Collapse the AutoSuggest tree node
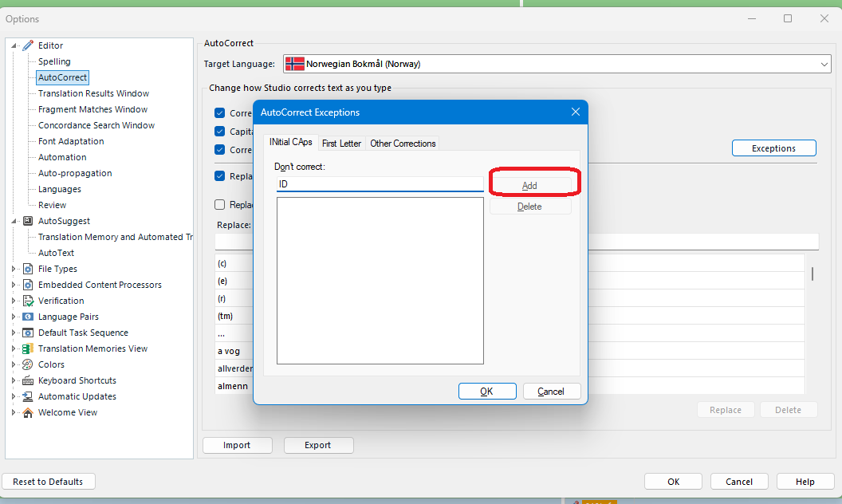Screen dimensions: 842x504 (x=14, y=221)
